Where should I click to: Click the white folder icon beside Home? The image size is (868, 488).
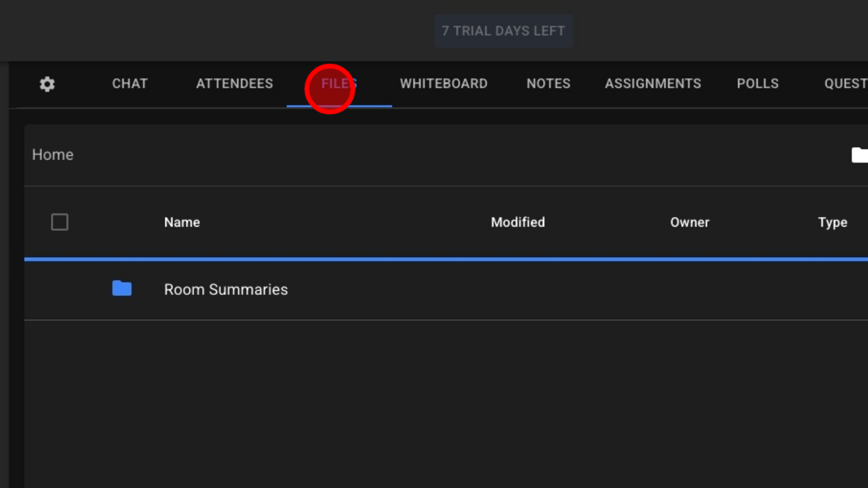click(x=860, y=155)
